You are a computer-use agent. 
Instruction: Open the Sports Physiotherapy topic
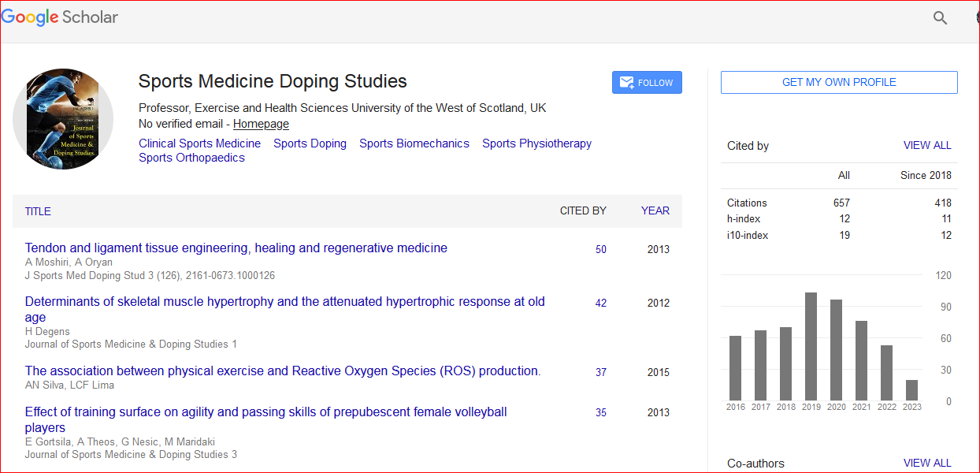point(536,143)
